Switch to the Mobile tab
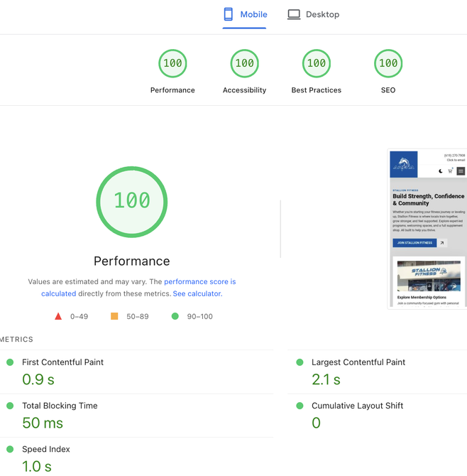Screen dimensions: 467x476 [x=245, y=14]
